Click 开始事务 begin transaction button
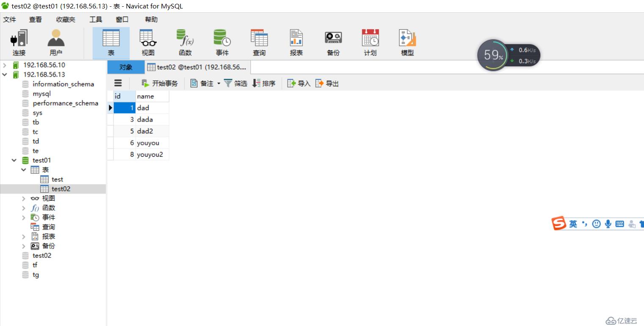644x326 pixels. (160, 83)
